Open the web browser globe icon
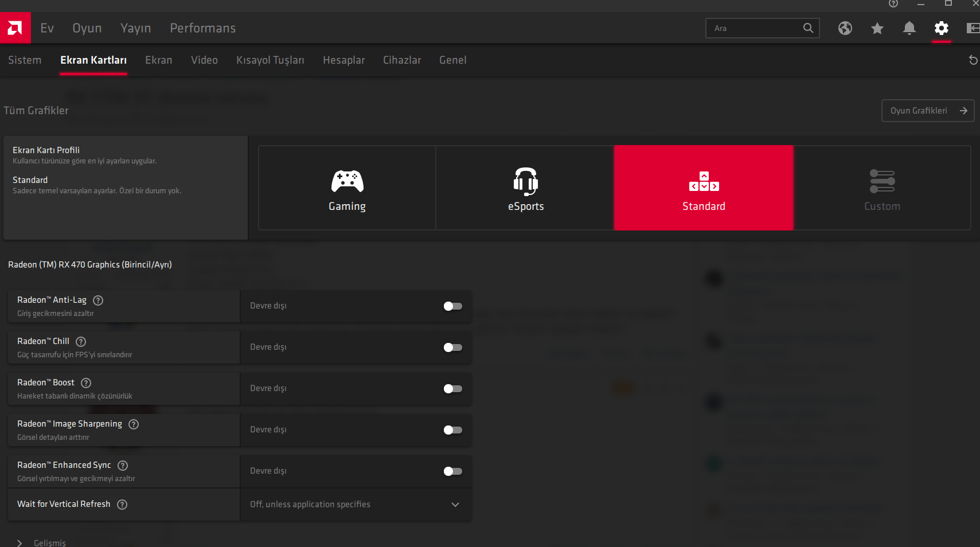This screenshot has width=980, height=547. pyautogui.click(x=845, y=28)
